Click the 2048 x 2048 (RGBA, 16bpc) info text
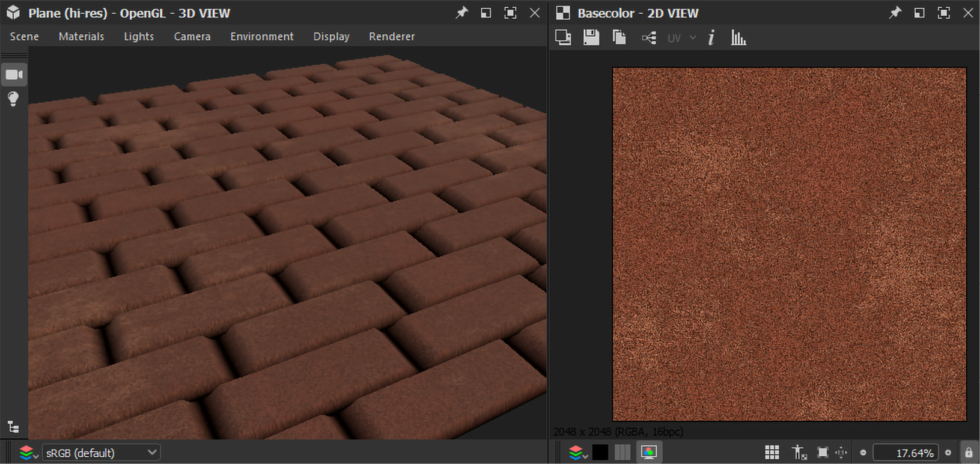The image size is (980, 464). [x=618, y=432]
